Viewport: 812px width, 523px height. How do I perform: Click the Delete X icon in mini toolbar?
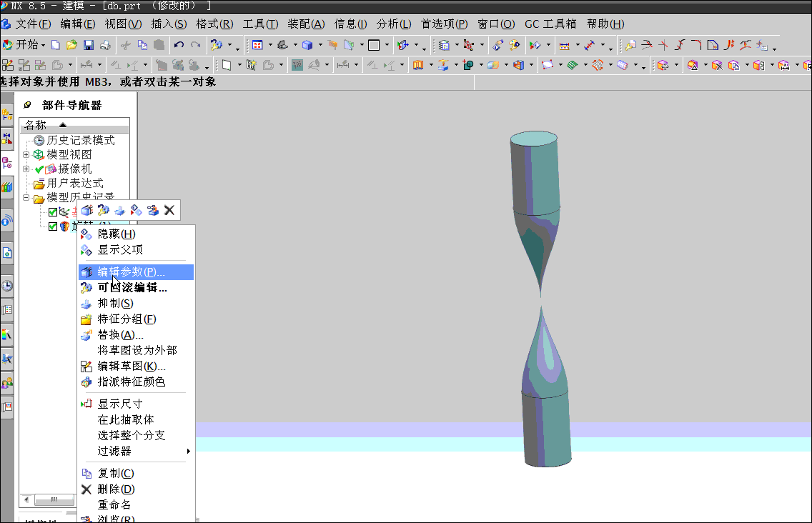169,210
